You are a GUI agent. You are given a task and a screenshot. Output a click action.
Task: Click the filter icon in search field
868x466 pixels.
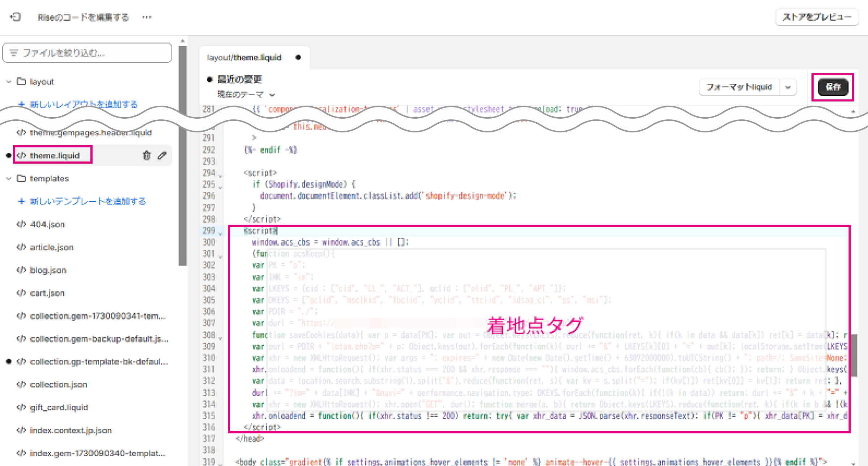pos(14,53)
